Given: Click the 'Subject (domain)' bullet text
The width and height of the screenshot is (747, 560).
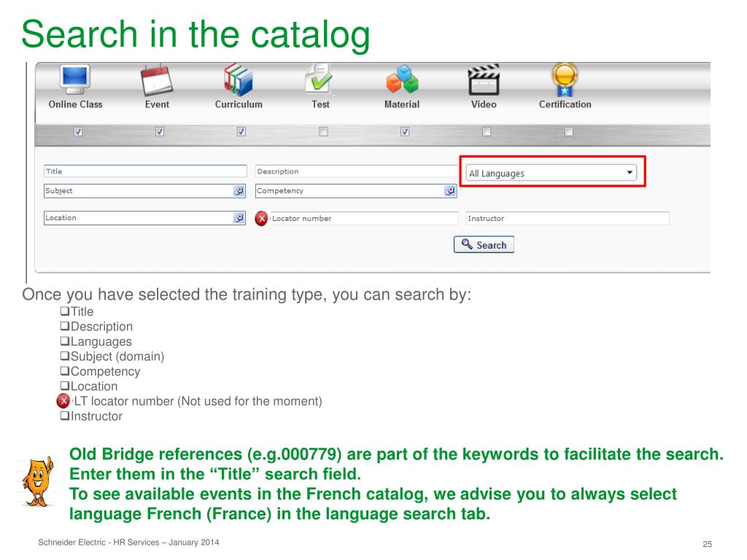Looking at the screenshot, I should [117, 357].
